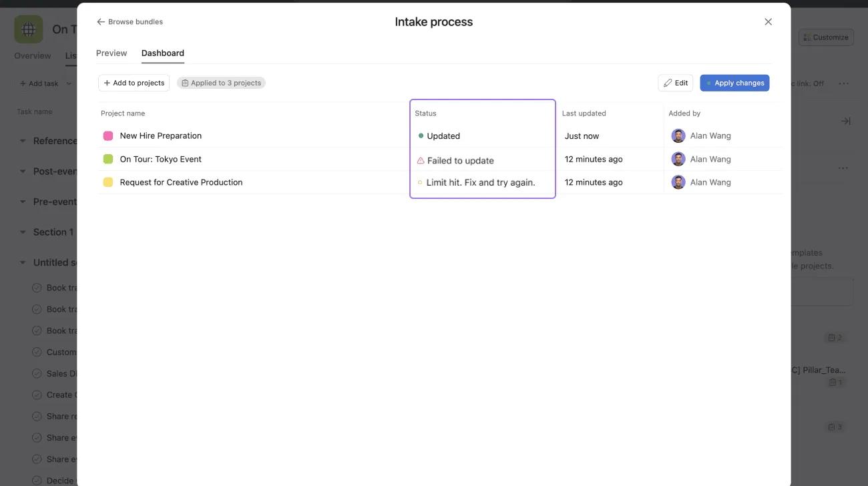Click Alan Wang's avatar in the first row

point(678,136)
